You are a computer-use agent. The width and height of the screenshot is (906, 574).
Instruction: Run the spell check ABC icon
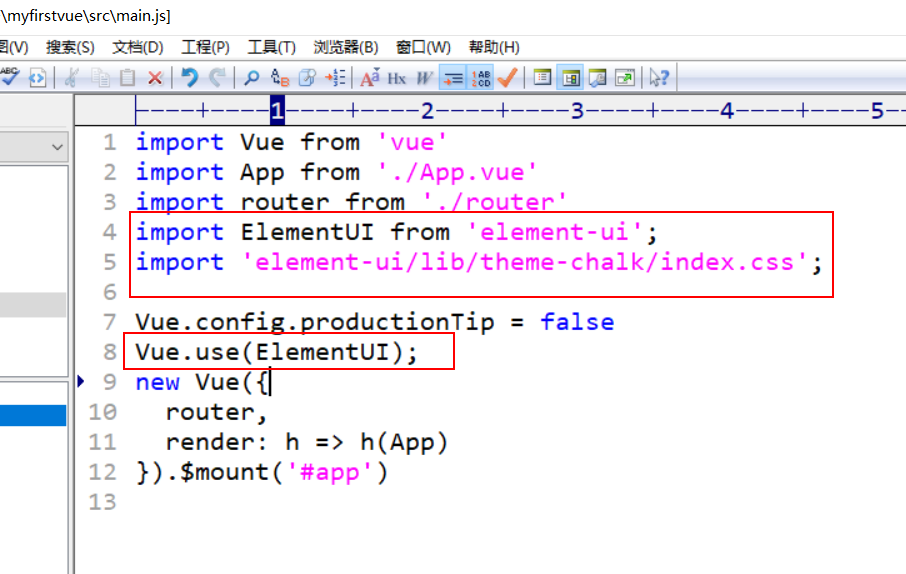[x=9, y=77]
